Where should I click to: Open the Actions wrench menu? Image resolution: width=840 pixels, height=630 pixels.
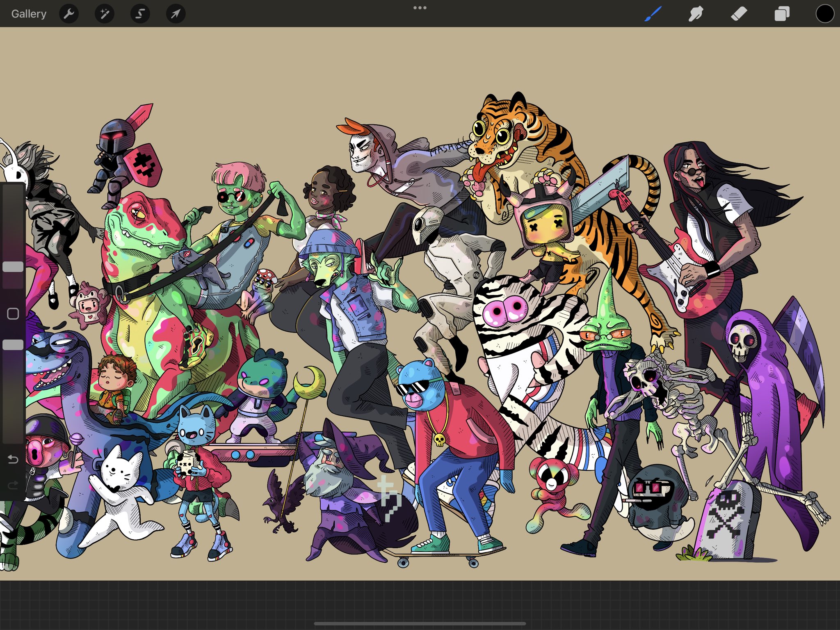pyautogui.click(x=69, y=14)
